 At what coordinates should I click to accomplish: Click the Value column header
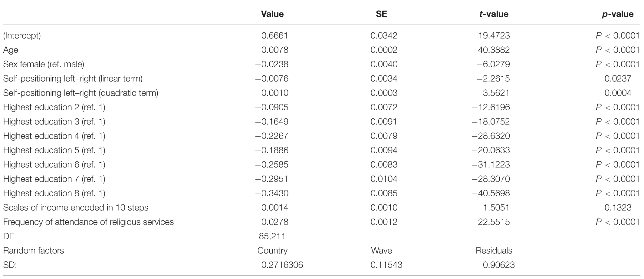click(x=272, y=14)
